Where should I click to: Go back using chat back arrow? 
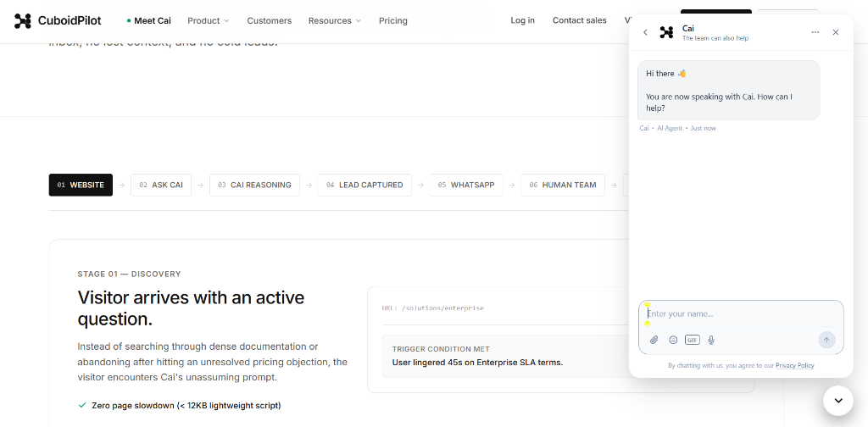coord(645,33)
